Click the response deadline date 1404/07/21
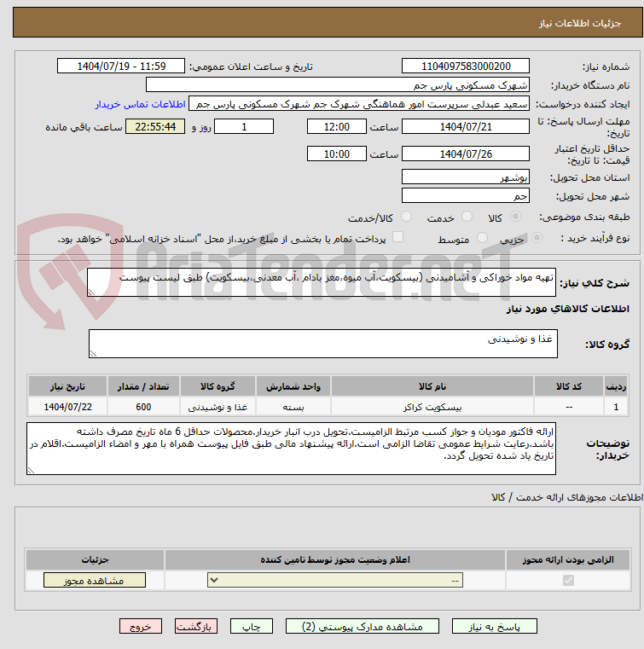The width and height of the screenshot is (644, 649). coord(466,127)
